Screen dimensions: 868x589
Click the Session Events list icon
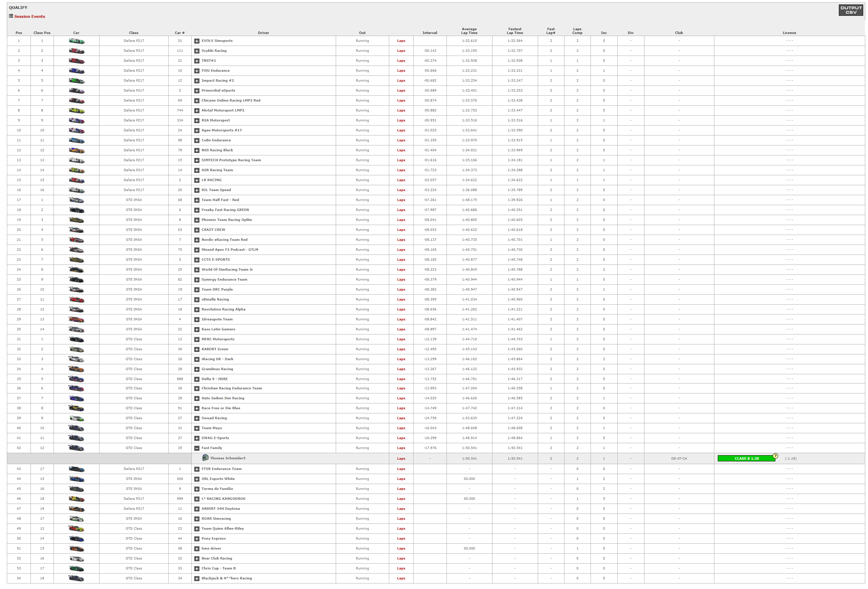click(11, 16)
